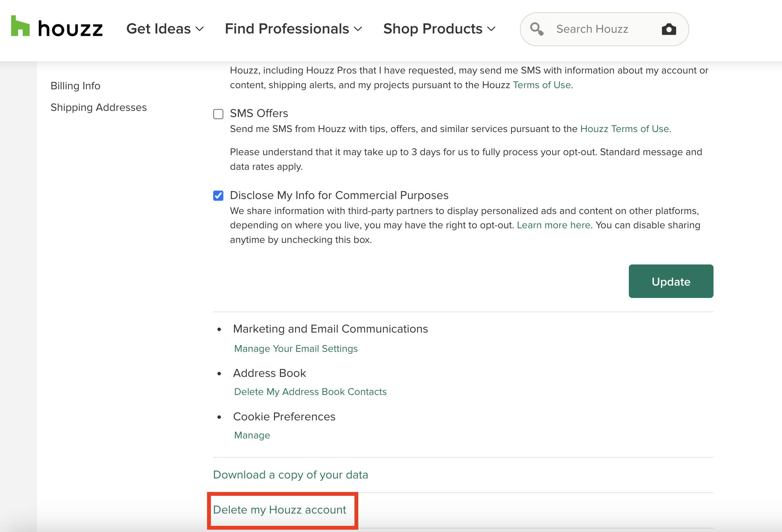Enable the SMS Offers checkbox
782x532 pixels.
point(218,114)
